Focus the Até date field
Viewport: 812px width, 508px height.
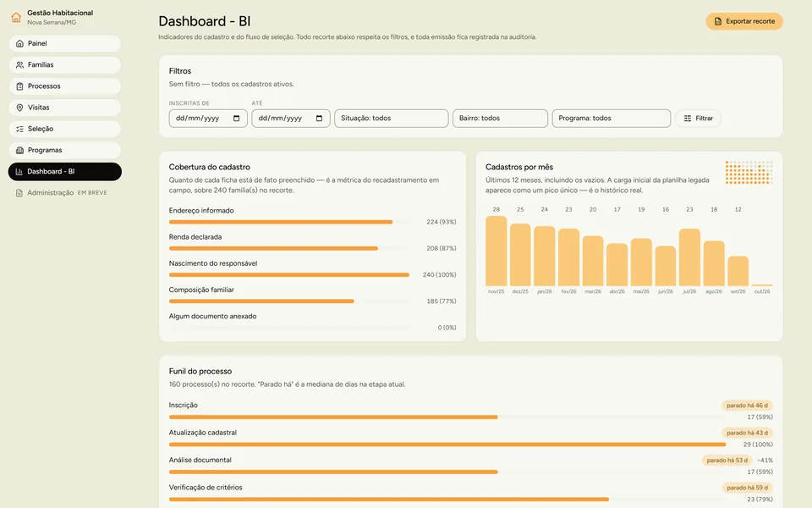pyautogui.click(x=291, y=119)
